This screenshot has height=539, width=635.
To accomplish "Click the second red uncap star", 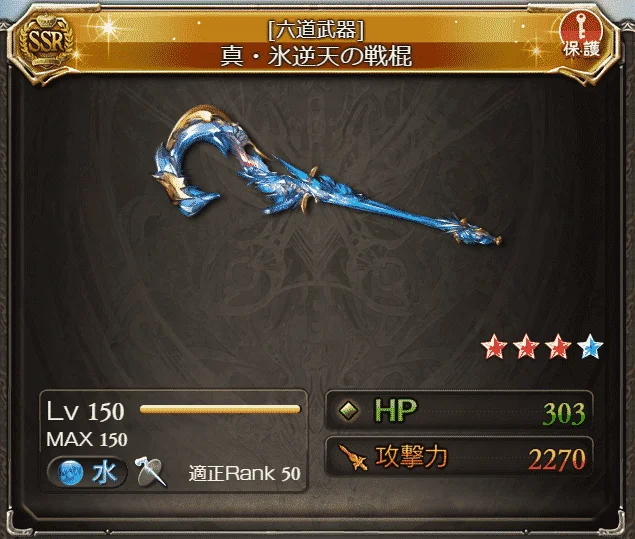I will click(526, 347).
